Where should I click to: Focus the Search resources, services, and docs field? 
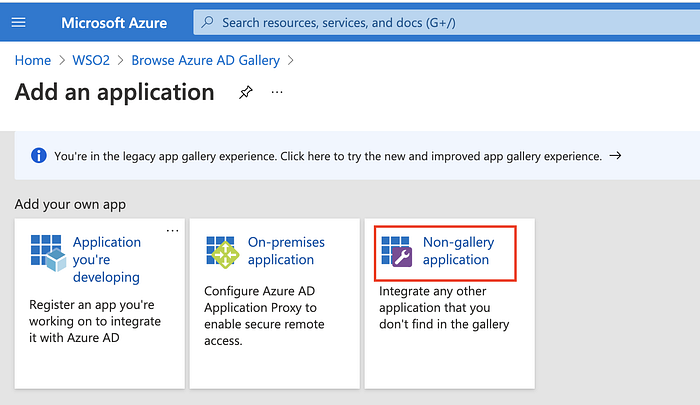click(x=446, y=22)
